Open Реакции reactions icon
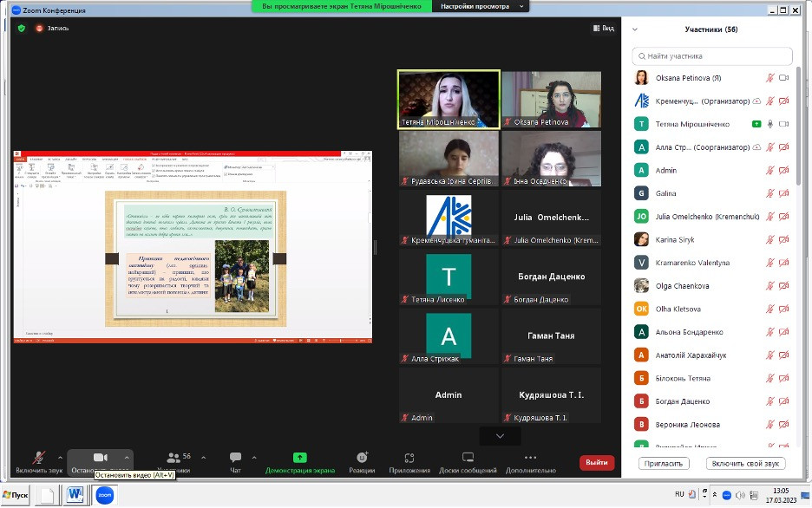 pyautogui.click(x=362, y=458)
